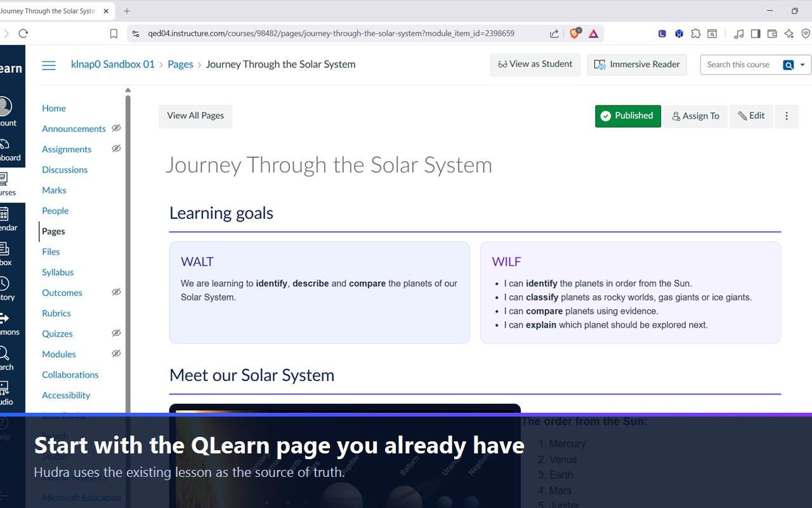Image resolution: width=812 pixels, height=508 pixels.
Task: Follow the Pages breadcrumb link
Action: pyautogui.click(x=180, y=64)
